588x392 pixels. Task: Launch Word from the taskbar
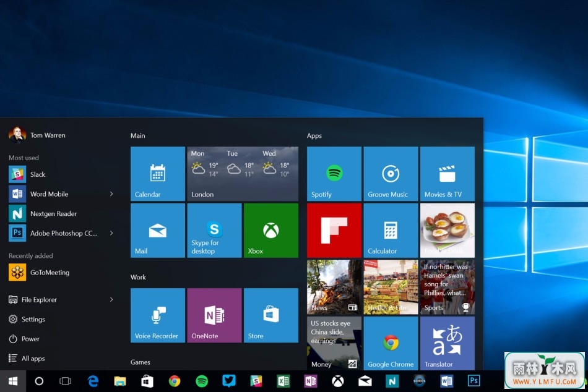(447, 381)
